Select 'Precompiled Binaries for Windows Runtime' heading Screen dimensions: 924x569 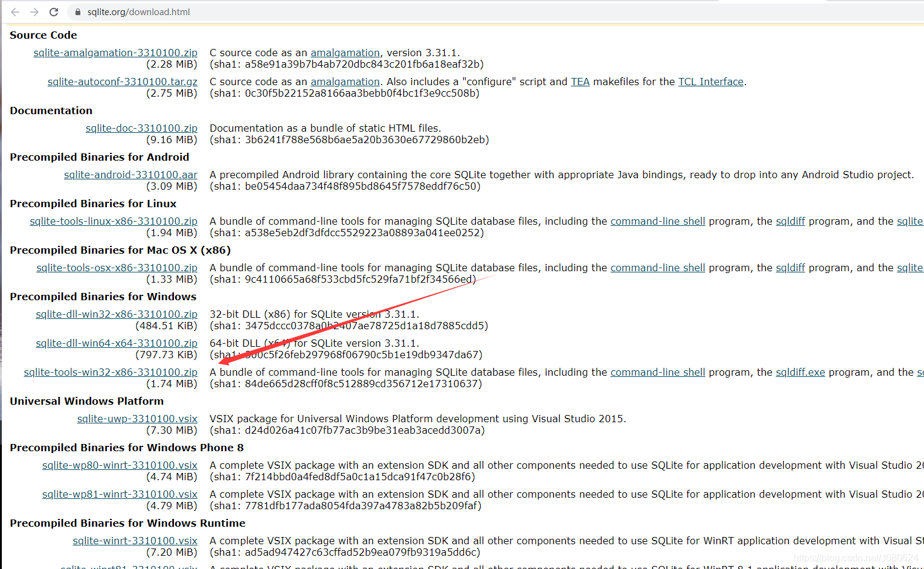(127, 523)
